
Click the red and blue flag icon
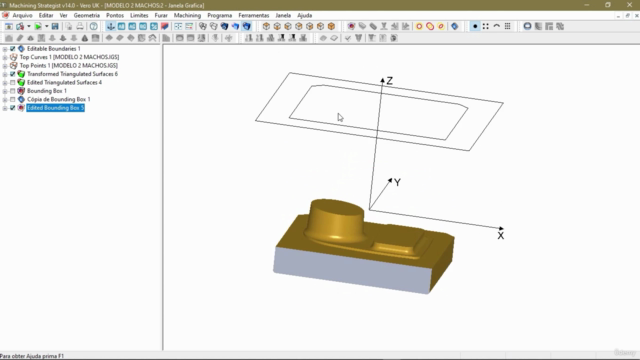pyautogui.click(x=164, y=27)
